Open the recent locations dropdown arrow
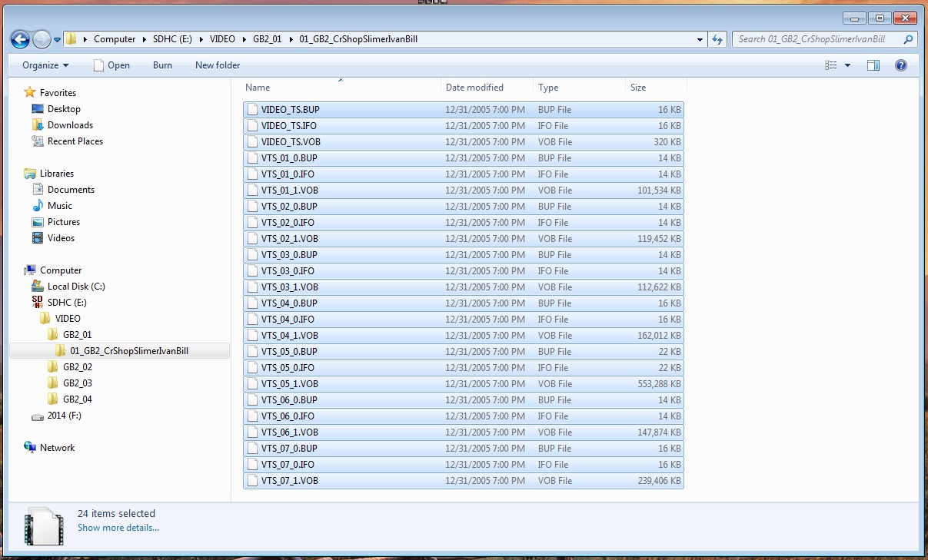The image size is (928, 560). 57,40
